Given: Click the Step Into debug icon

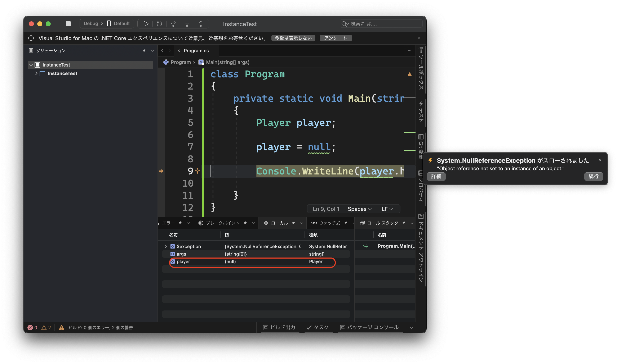Looking at the screenshot, I should point(187,24).
